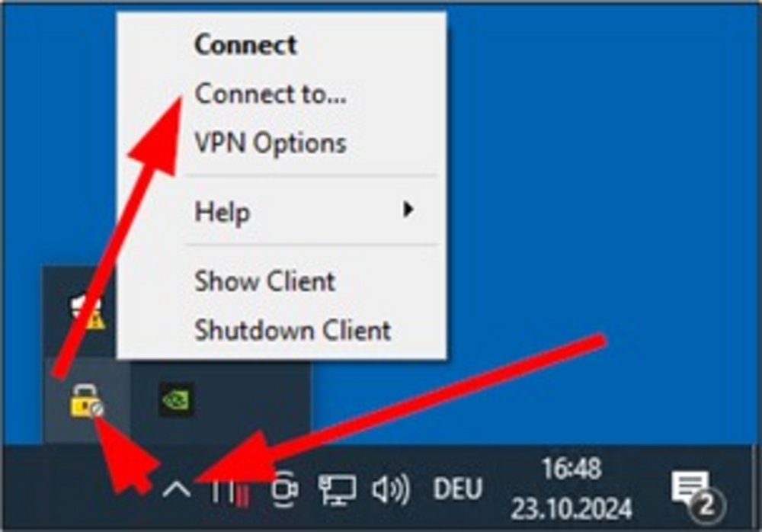Switch the DEU input language indicator

coord(458,489)
